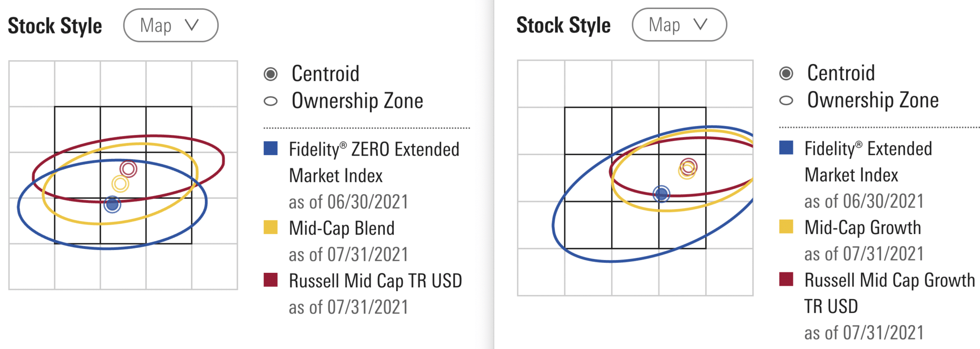Click the right Ownership Zone legend icon
Screen dimensions: 980x349
point(786,101)
